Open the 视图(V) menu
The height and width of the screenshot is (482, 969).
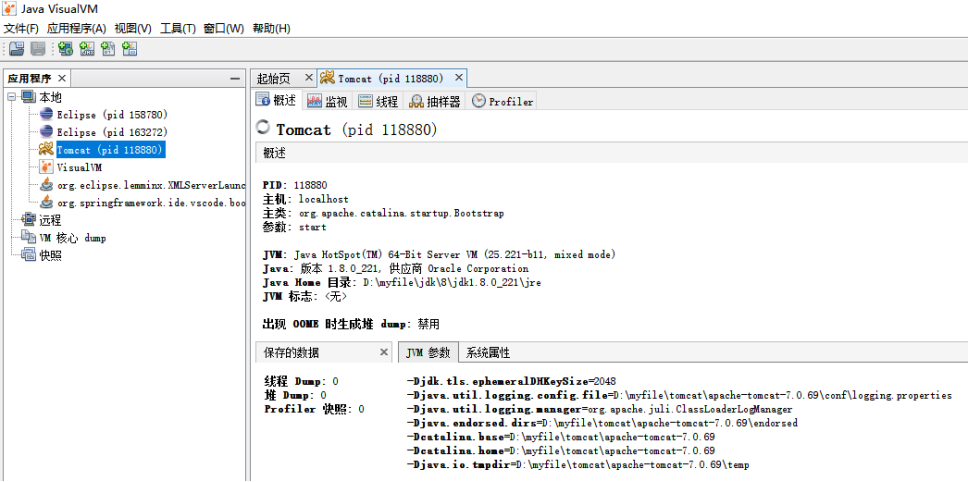click(133, 28)
